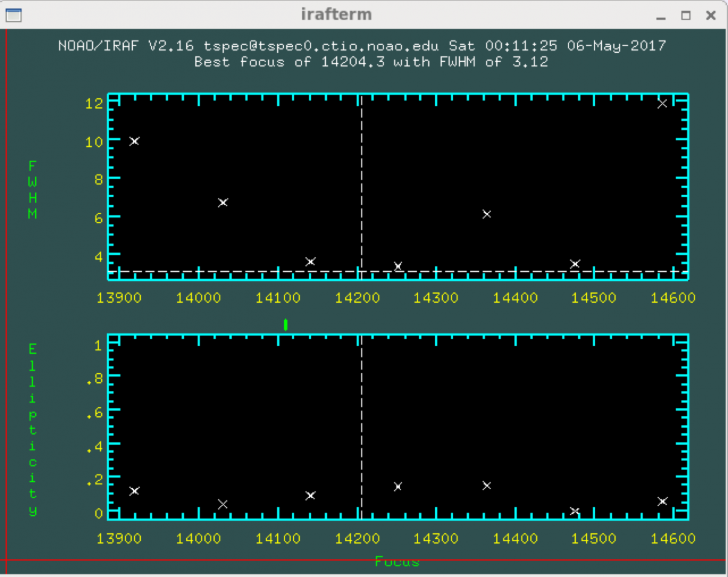The image size is (728, 577).
Task: Close the irafterm window
Action: (x=711, y=16)
